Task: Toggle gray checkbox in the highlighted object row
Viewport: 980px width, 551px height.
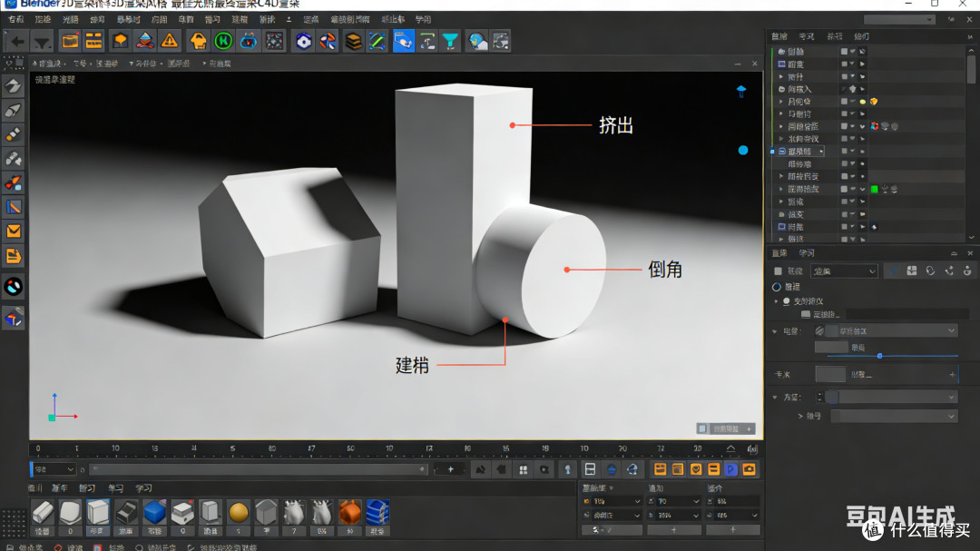Action: pyautogui.click(x=844, y=152)
